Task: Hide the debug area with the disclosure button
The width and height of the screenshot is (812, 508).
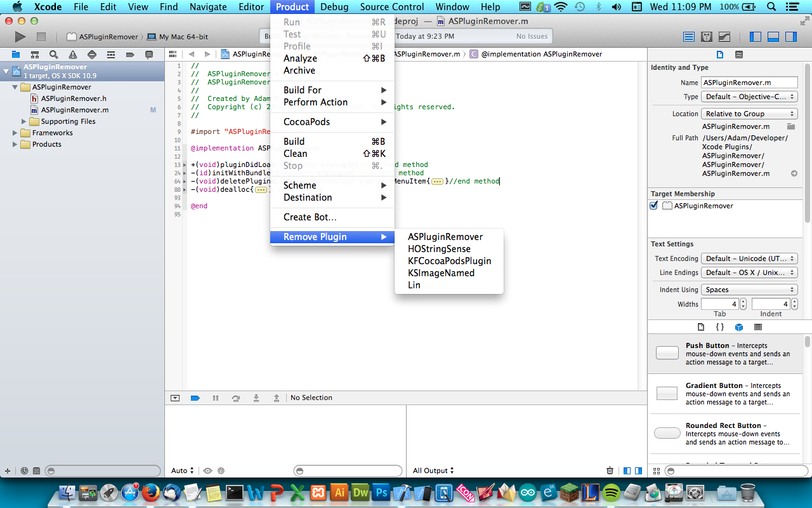Action: pyautogui.click(x=175, y=398)
